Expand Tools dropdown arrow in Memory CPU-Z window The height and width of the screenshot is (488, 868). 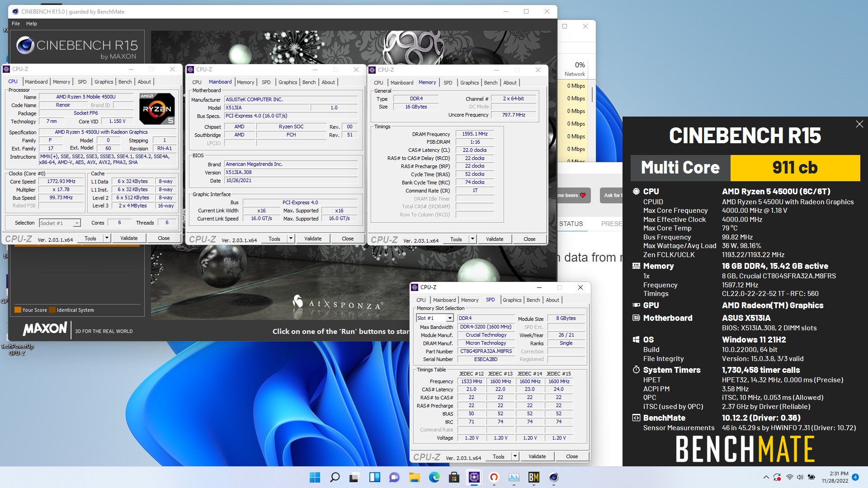coord(472,239)
